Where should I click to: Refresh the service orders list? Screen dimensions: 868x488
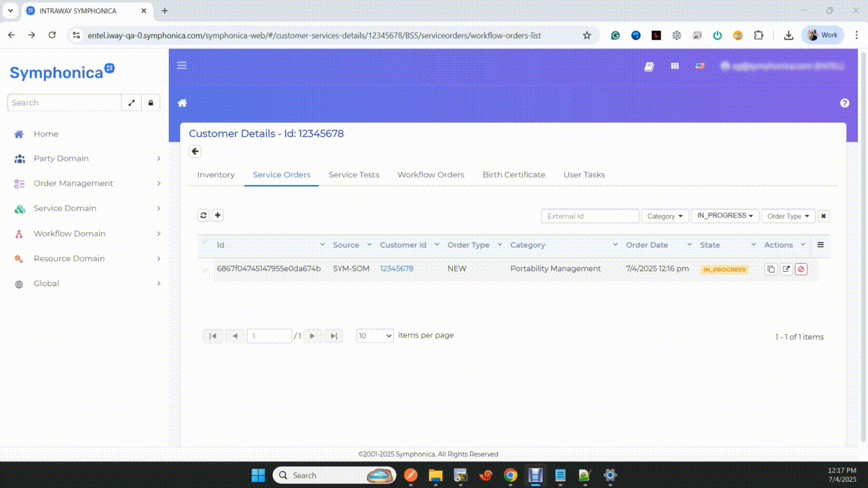tap(203, 216)
